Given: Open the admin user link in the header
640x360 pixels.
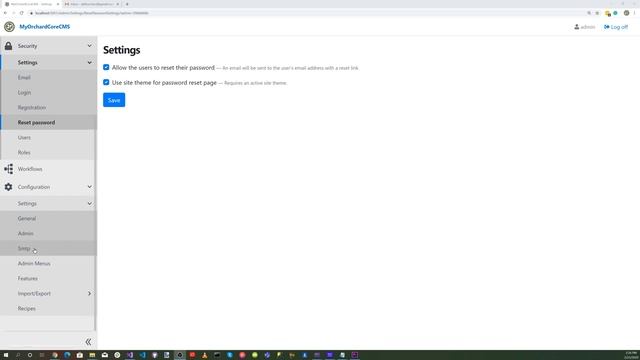Looking at the screenshot, I should 584,27.
